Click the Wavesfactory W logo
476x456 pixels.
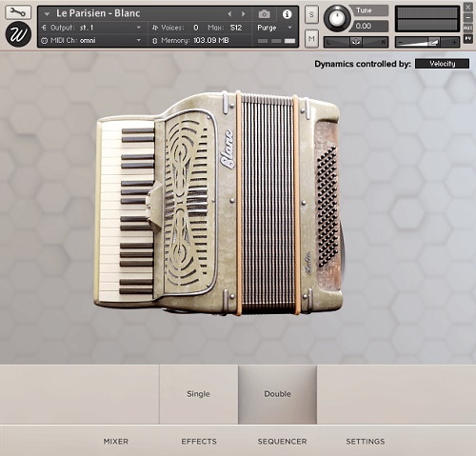[18, 34]
